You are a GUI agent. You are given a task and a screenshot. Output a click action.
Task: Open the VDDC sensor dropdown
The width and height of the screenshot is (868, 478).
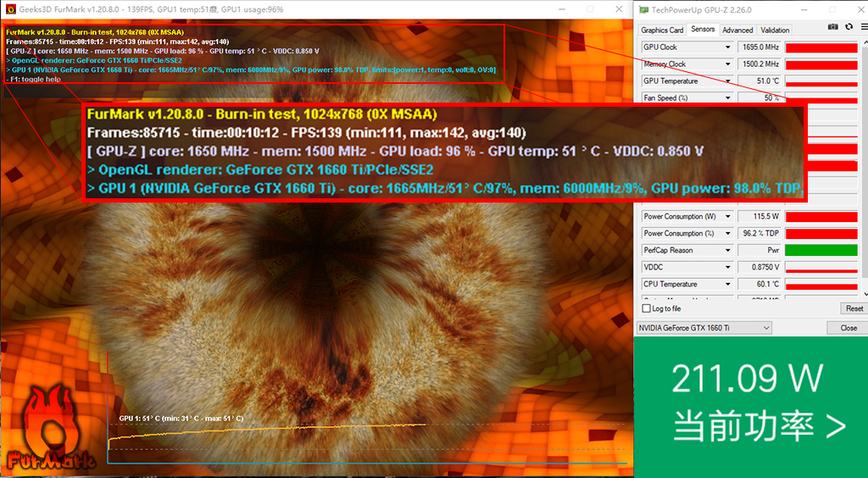pyautogui.click(x=728, y=267)
